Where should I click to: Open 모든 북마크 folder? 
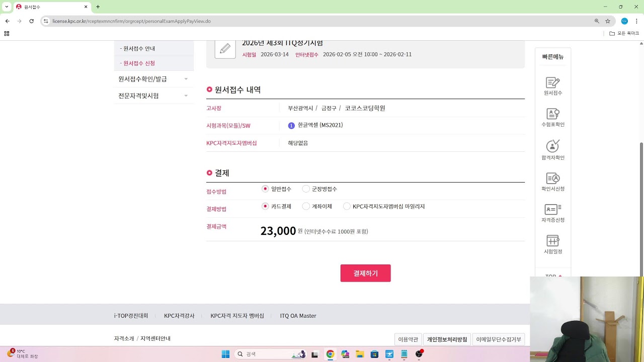(624, 33)
